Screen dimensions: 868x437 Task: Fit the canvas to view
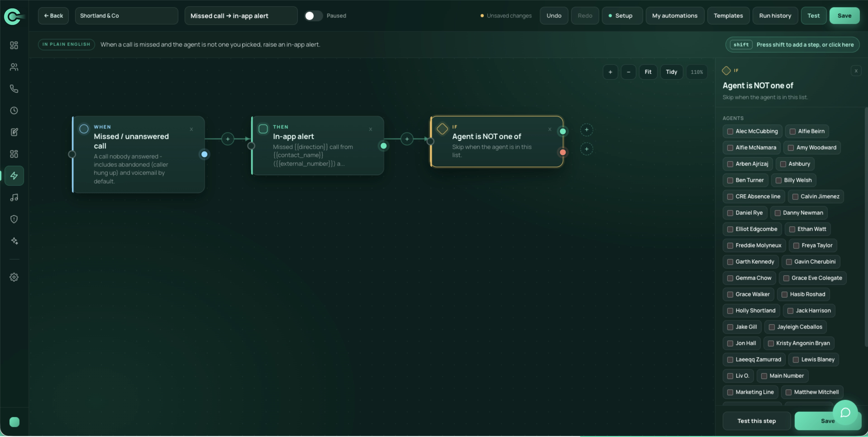(x=648, y=72)
